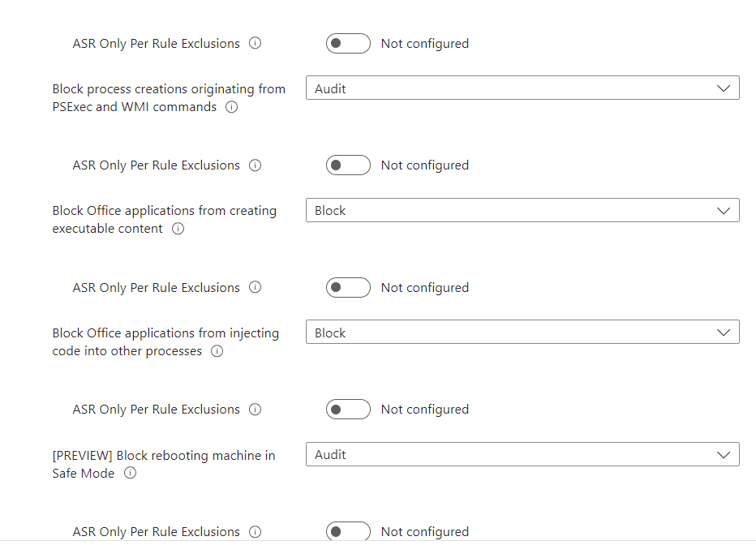The image size is (756, 545).
Task: Open info icon for exclusions above Safe Mode rule
Action: coord(255,409)
